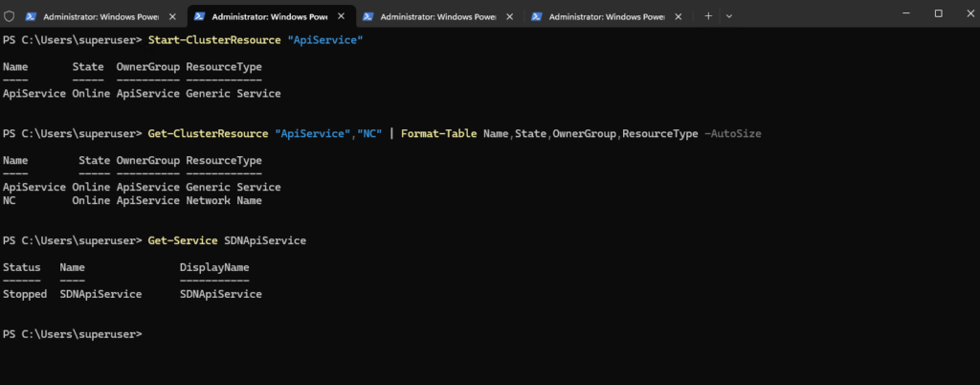Select the active second PowerShell tab
Screen dimensions: 980x385
(270, 17)
